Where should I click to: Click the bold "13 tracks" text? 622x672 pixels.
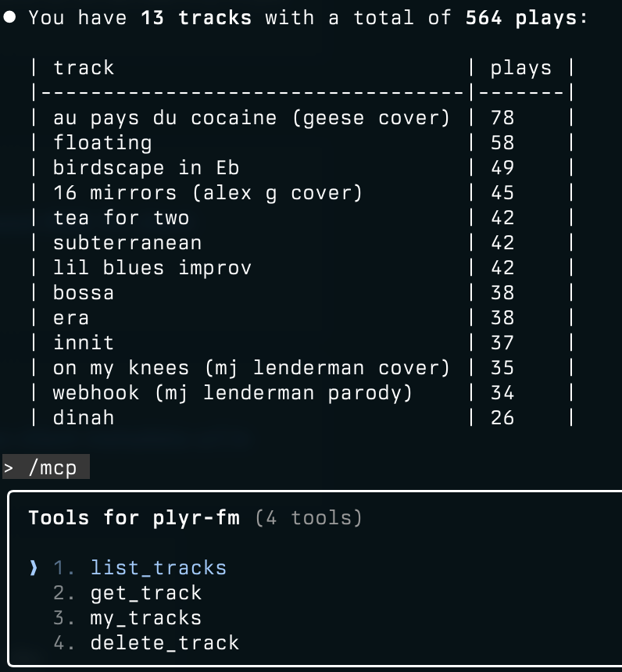click(x=195, y=18)
